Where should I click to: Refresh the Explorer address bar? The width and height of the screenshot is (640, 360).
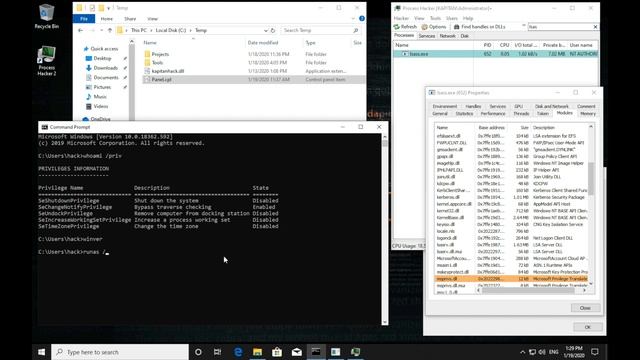[x=273, y=31]
